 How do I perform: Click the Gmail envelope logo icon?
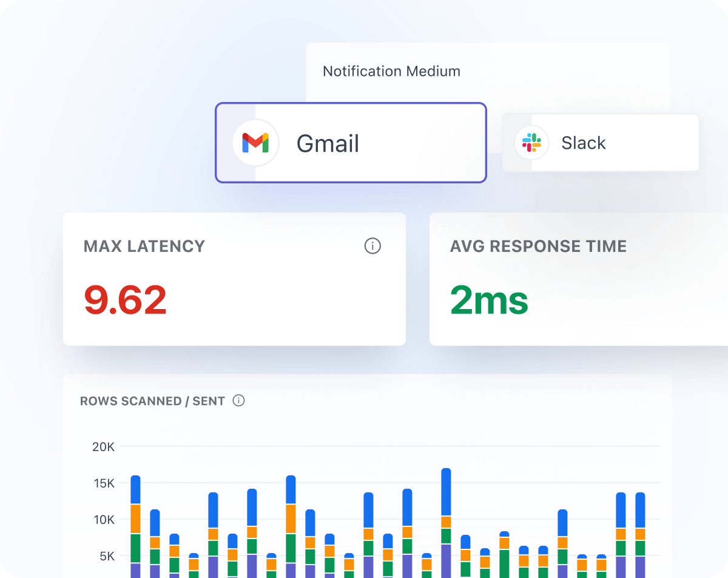coord(255,143)
